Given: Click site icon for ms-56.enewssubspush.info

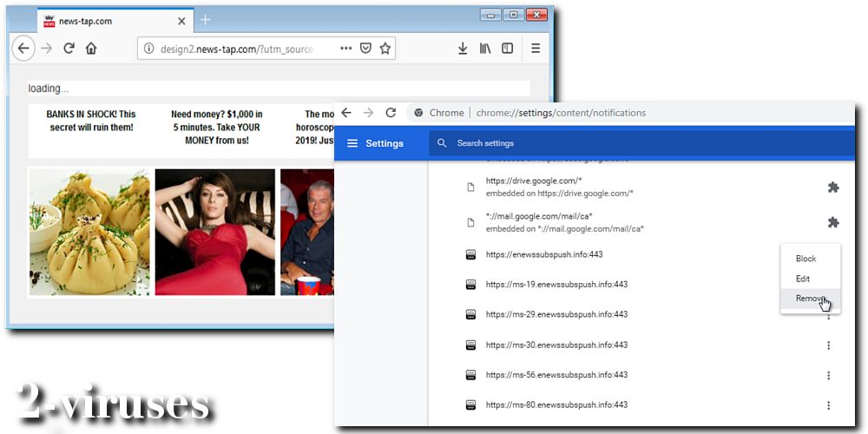Looking at the screenshot, I should 470,375.
